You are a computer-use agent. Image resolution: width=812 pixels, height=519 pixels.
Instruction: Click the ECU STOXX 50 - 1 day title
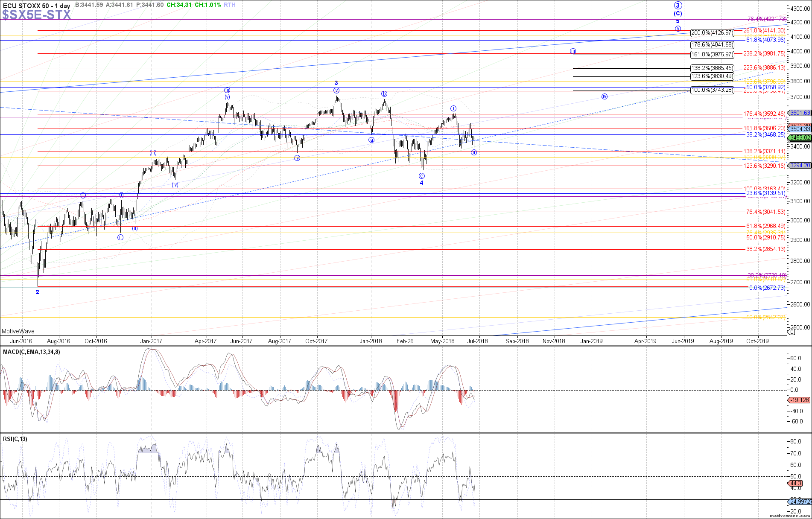37,6
